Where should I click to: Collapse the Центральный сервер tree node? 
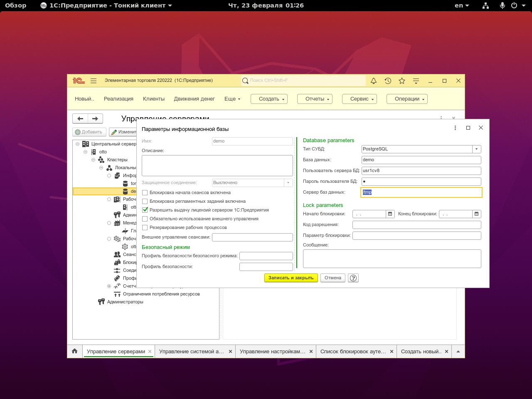pos(78,144)
